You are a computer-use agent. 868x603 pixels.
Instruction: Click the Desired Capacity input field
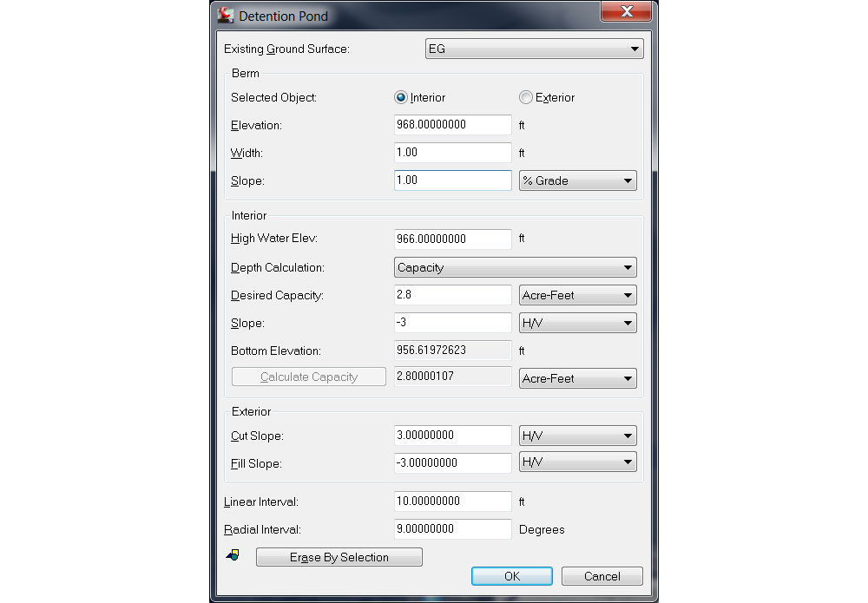pyautogui.click(x=452, y=295)
